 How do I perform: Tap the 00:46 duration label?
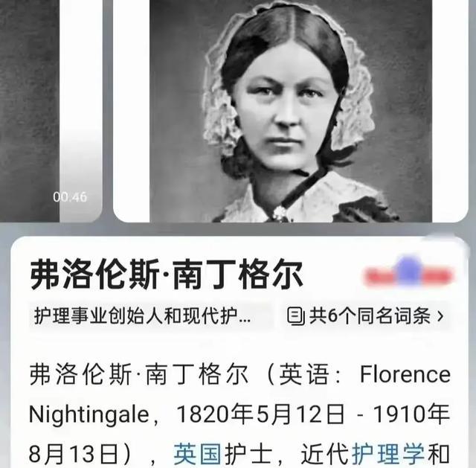coord(70,197)
